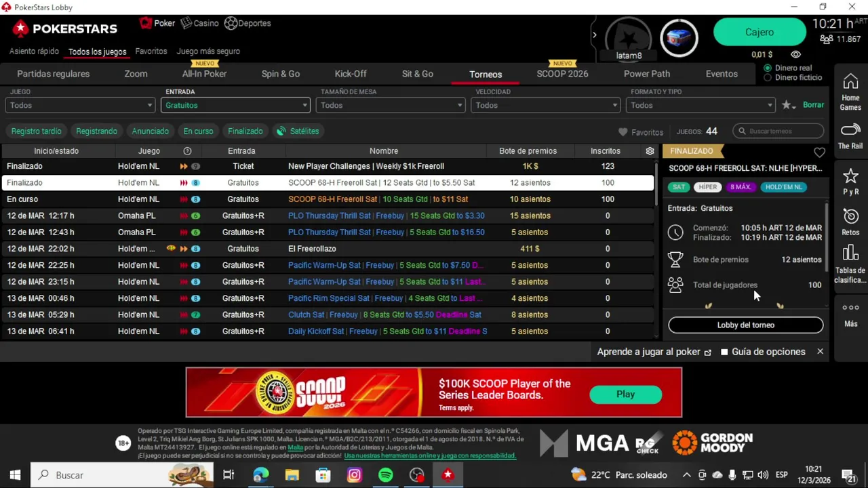
Task: Open Lobby del torneo
Action: 746,325
